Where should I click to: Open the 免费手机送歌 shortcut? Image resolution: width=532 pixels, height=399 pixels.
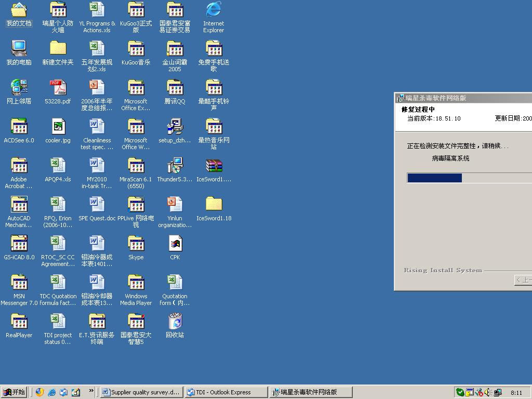pyautogui.click(x=214, y=56)
